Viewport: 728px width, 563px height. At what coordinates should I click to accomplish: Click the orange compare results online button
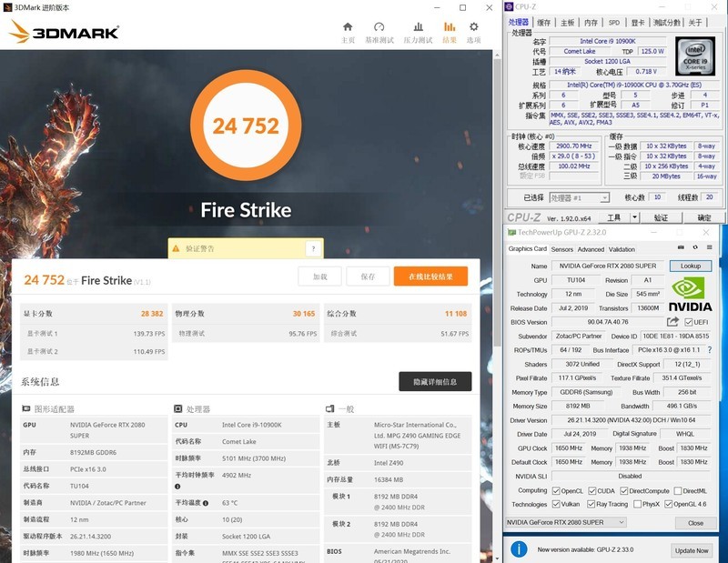[430, 276]
